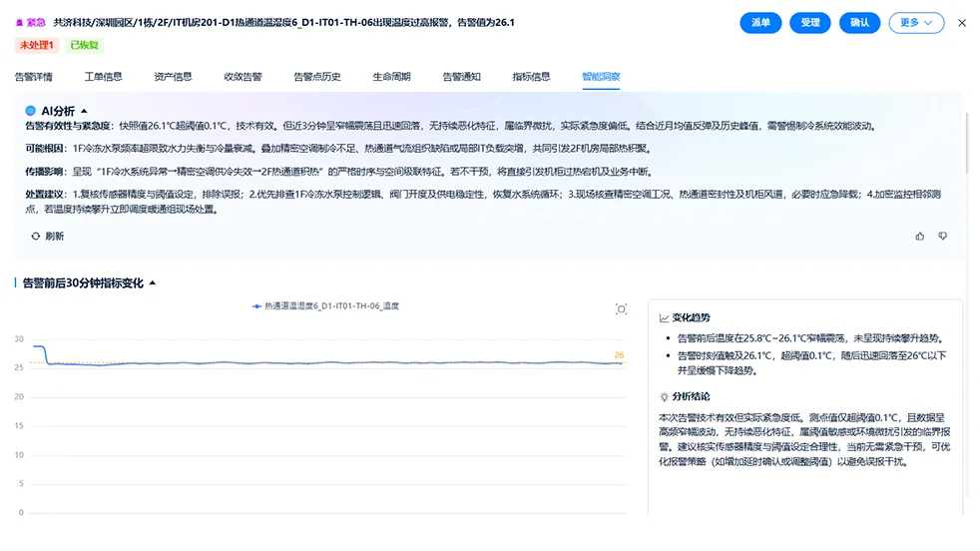This screenshot has height=551, width=980.
Task: Click the vertical scrollbar on the right
Action: pyautogui.click(x=967, y=144)
